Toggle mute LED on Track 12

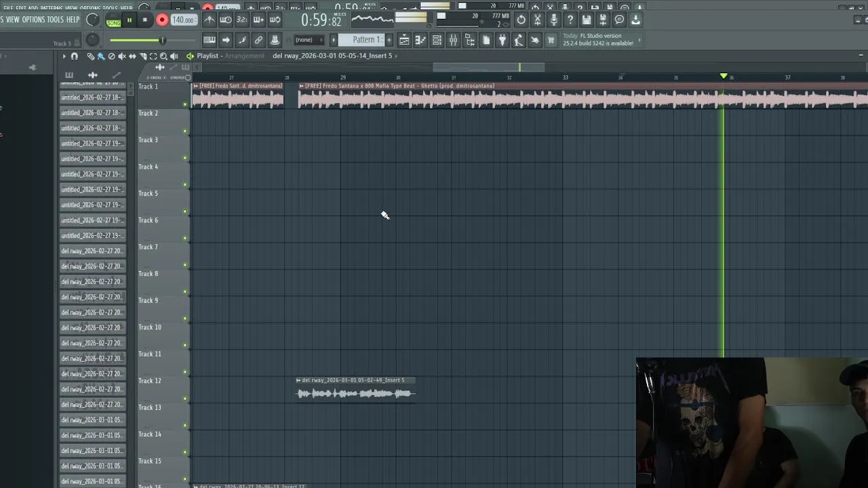(x=185, y=399)
